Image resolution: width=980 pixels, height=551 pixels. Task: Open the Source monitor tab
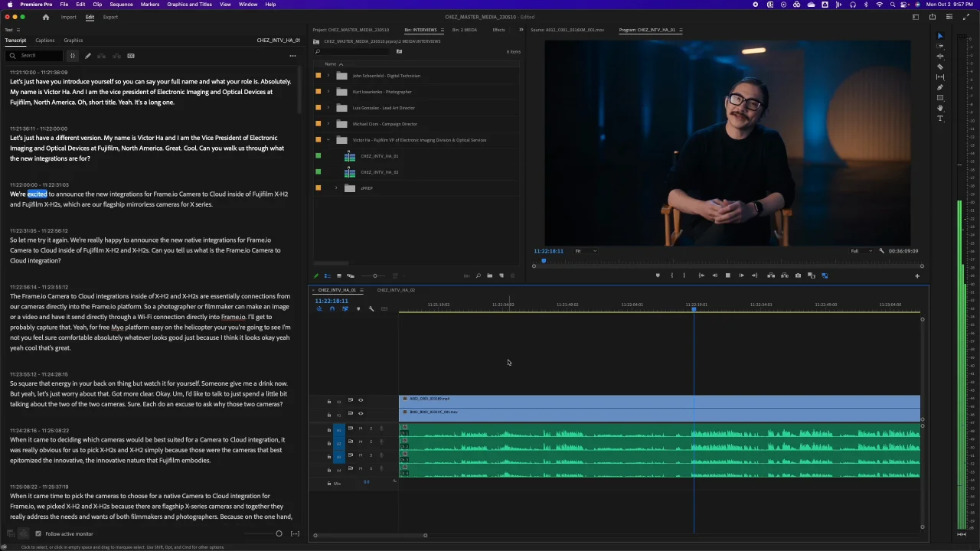[x=567, y=30]
